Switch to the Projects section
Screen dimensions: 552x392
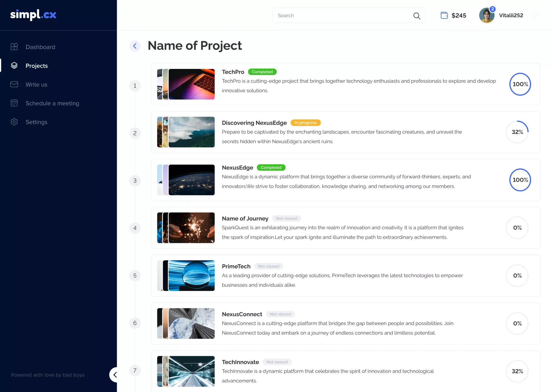click(36, 66)
